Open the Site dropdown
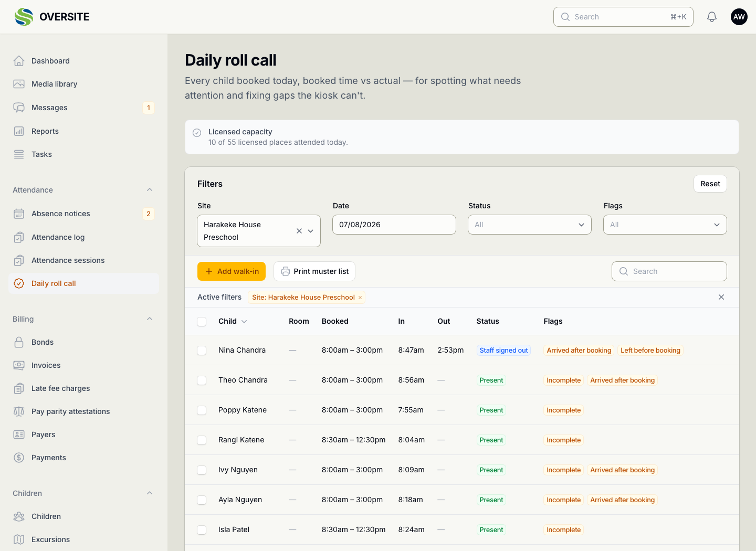This screenshot has height=551, width=756. tap(259, 231)
